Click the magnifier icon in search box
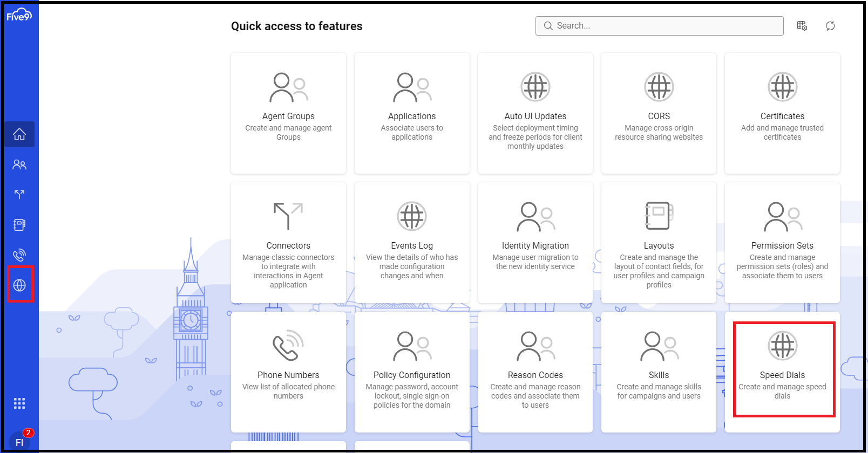The image size is (868, 453). click(548, 26)
